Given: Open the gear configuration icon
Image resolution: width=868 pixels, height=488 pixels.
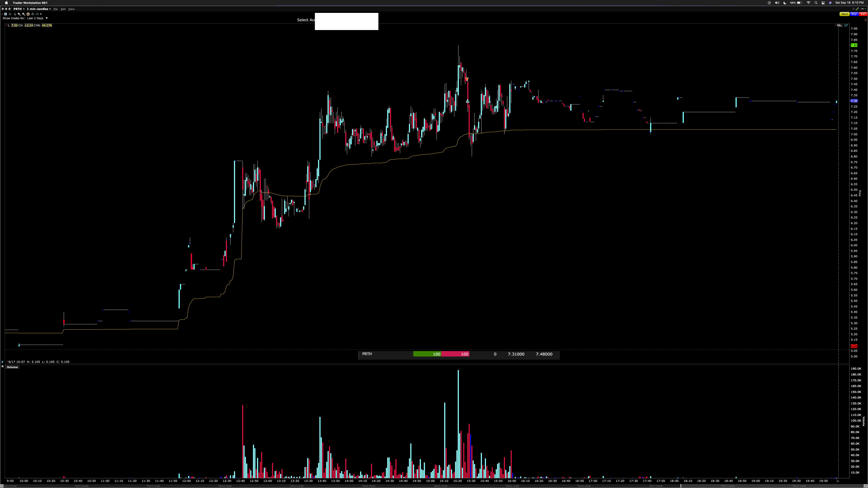Looking at the screenshot, I should click(x=854, y=9).
